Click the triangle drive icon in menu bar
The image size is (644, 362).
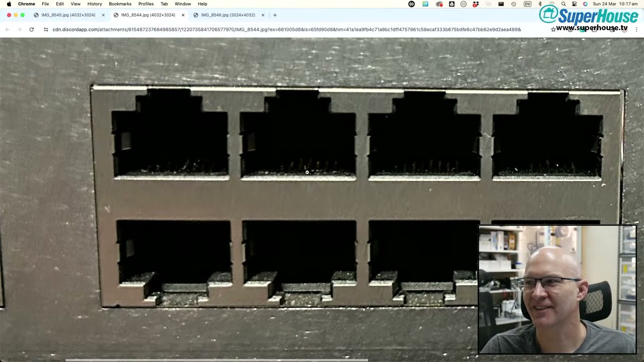[452, 4]
